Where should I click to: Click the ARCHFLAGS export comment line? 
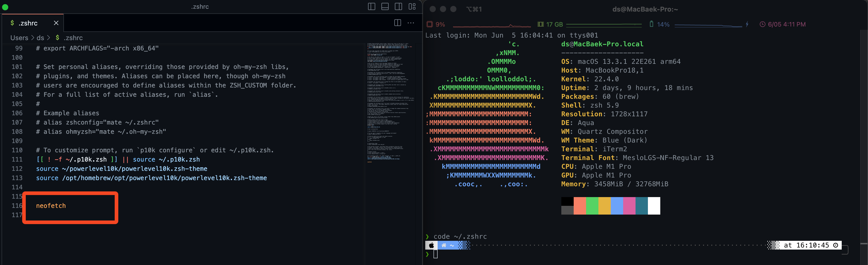[97, 48]
